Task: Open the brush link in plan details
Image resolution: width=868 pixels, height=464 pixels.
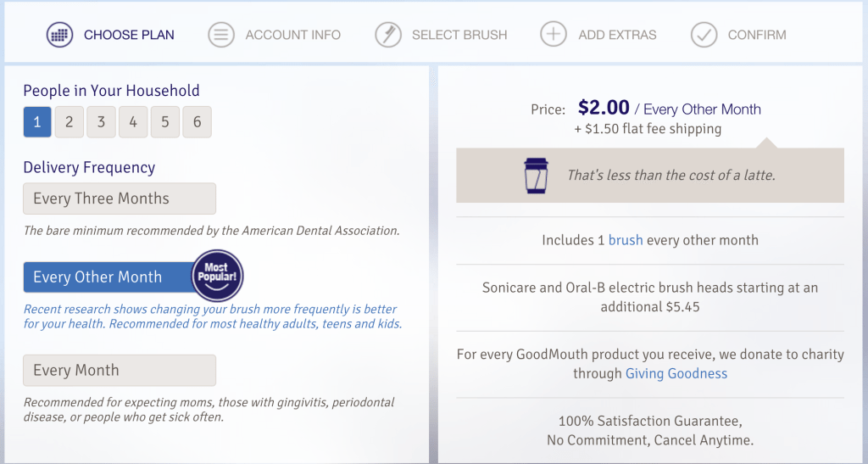Action: tap(626, 240)
